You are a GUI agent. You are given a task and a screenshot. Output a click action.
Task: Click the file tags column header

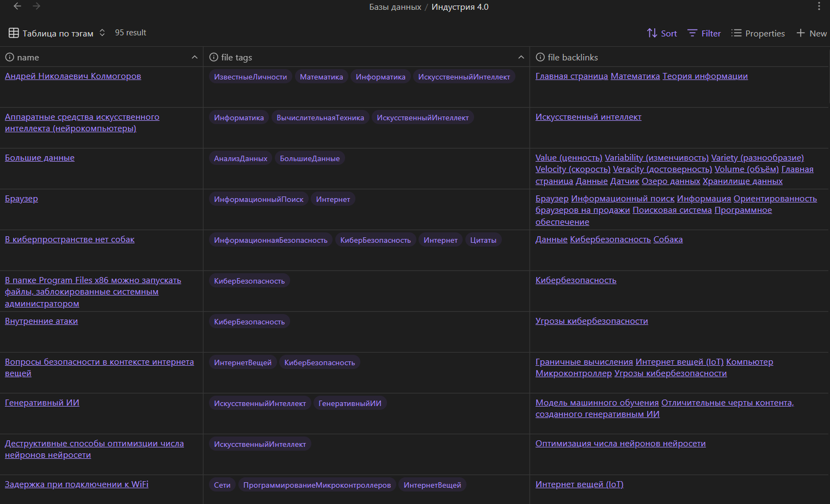pos(236,57)
